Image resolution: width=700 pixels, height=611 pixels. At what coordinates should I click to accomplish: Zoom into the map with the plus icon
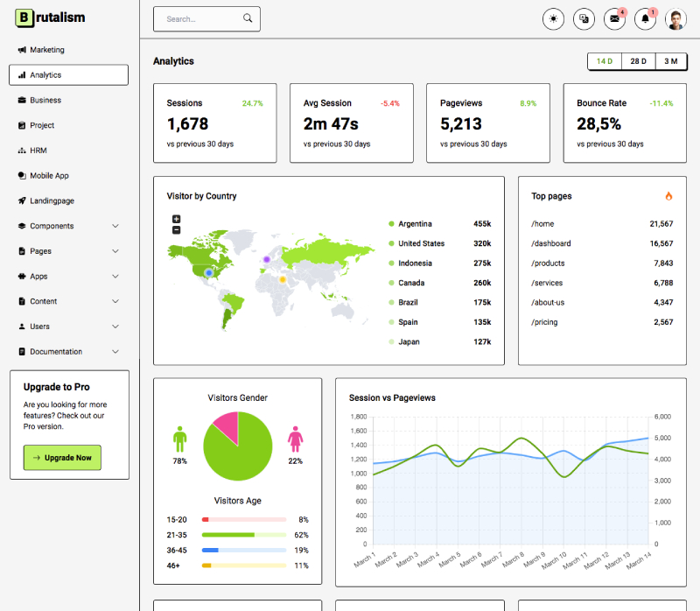click(x=176, y=218)
